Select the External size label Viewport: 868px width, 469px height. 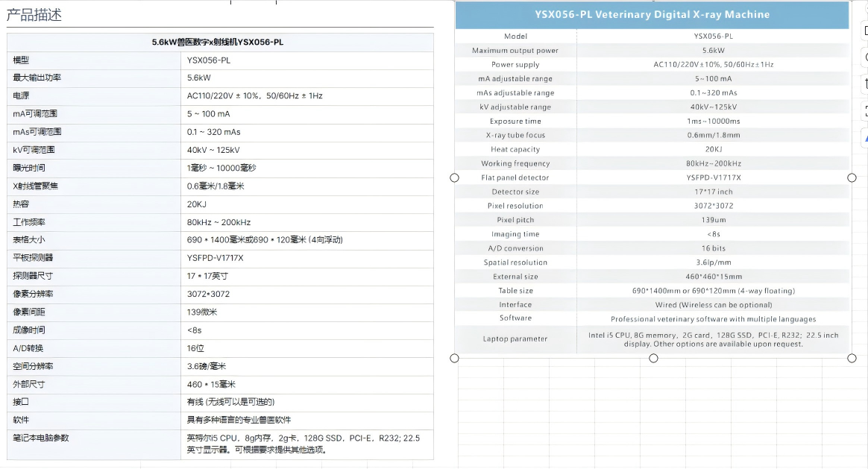[515, 277]
